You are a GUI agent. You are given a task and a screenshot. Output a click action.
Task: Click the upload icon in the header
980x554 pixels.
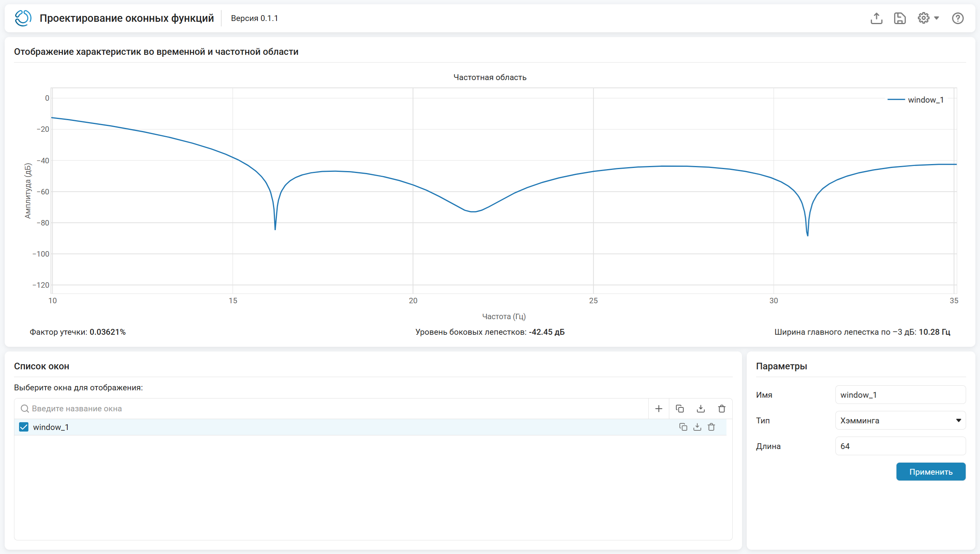876,18
